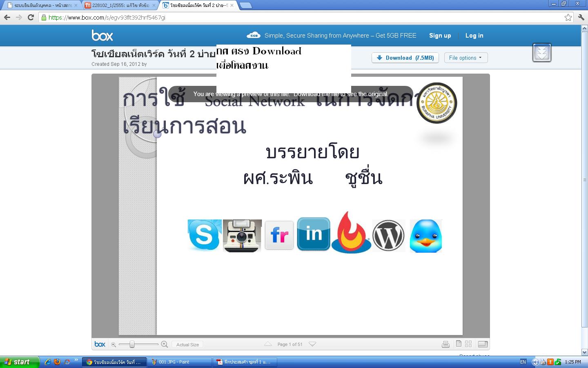Viewport: 588px width, 368px height.
Task: Click the clock showing 1:25 PM
Action: pyautogui.click(x=573, y=362)
